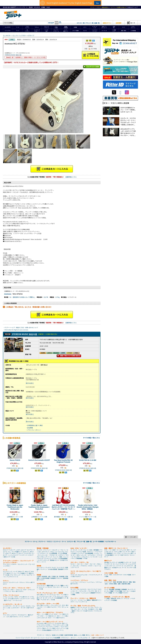Click the STタイプ breadcrumb link

(31, 35)
